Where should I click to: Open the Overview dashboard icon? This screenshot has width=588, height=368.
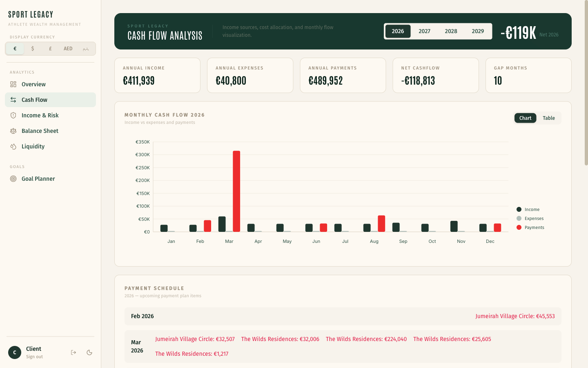(x=14, y=84)
